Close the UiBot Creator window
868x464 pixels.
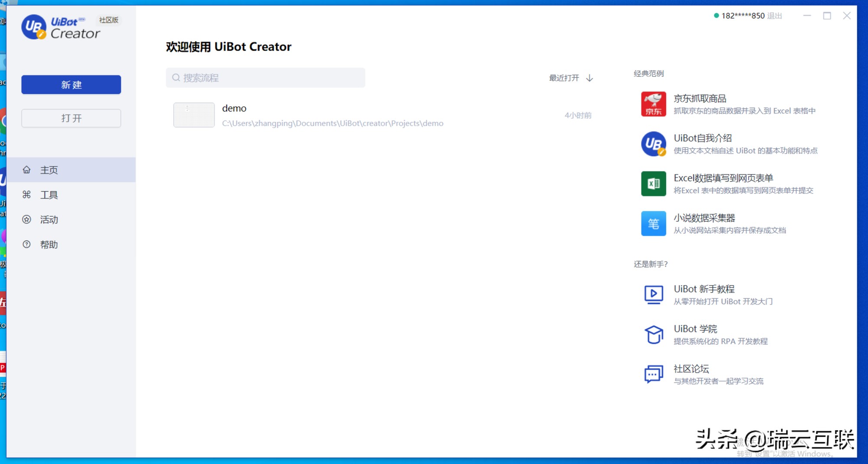847,16
